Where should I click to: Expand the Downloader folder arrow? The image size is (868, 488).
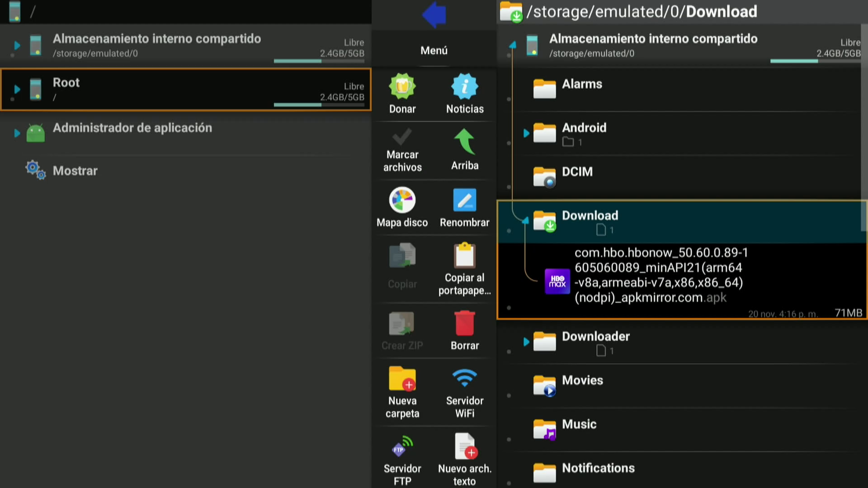[526, 342]
